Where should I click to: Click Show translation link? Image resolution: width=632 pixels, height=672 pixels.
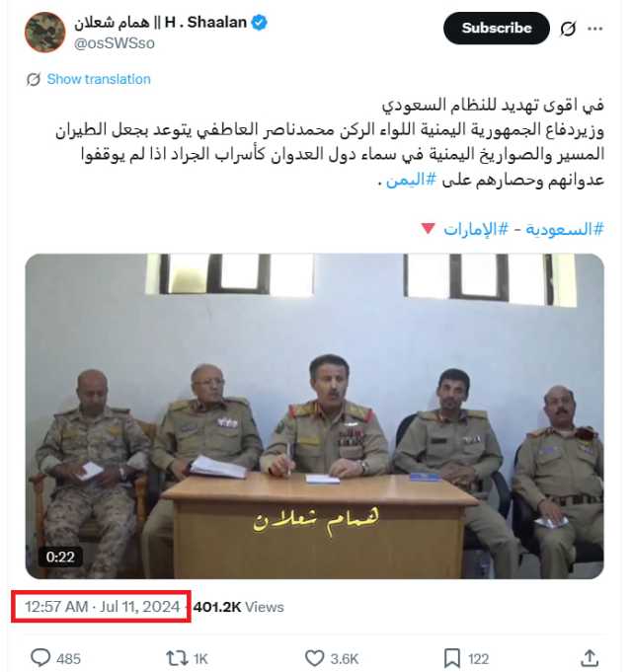[x=99, y=79]
